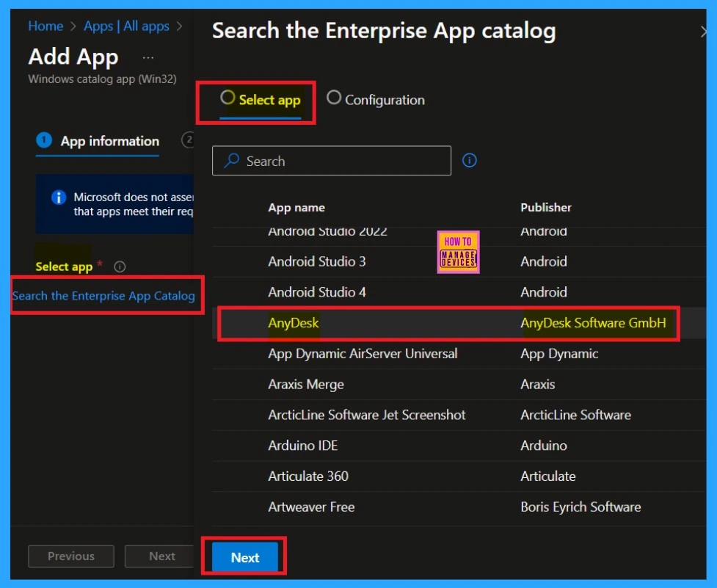Select the Arduino IDE row
The height and width of the screenshot is (588, 717).
pos(459,446)
